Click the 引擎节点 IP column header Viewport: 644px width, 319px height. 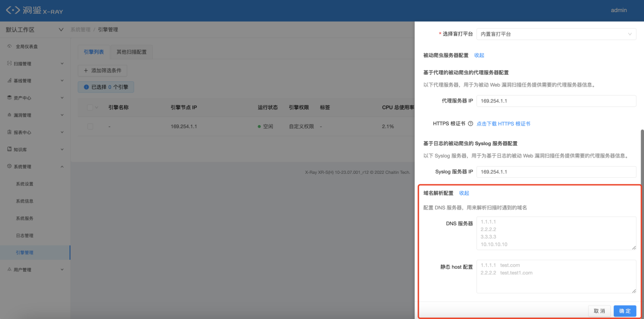184,107
